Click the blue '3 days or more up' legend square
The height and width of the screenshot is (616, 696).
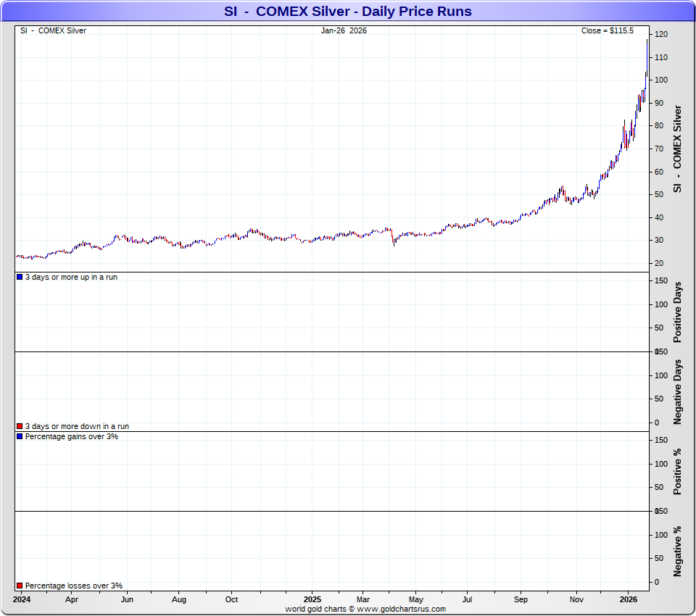point(20,278)
